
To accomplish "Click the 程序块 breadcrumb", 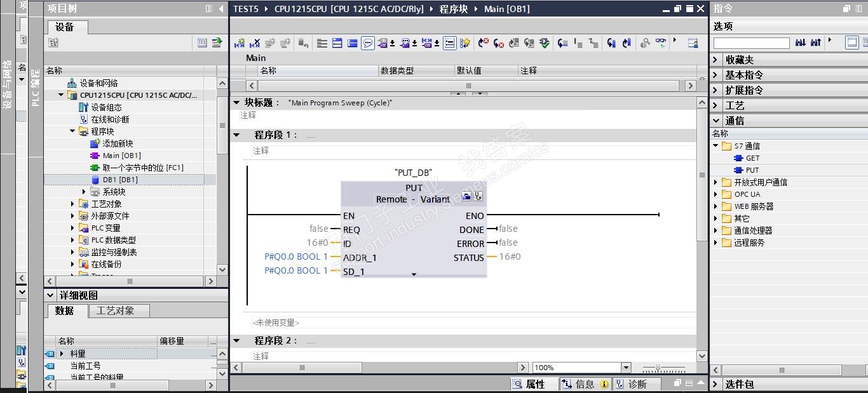I will click(x=454, y=9).
